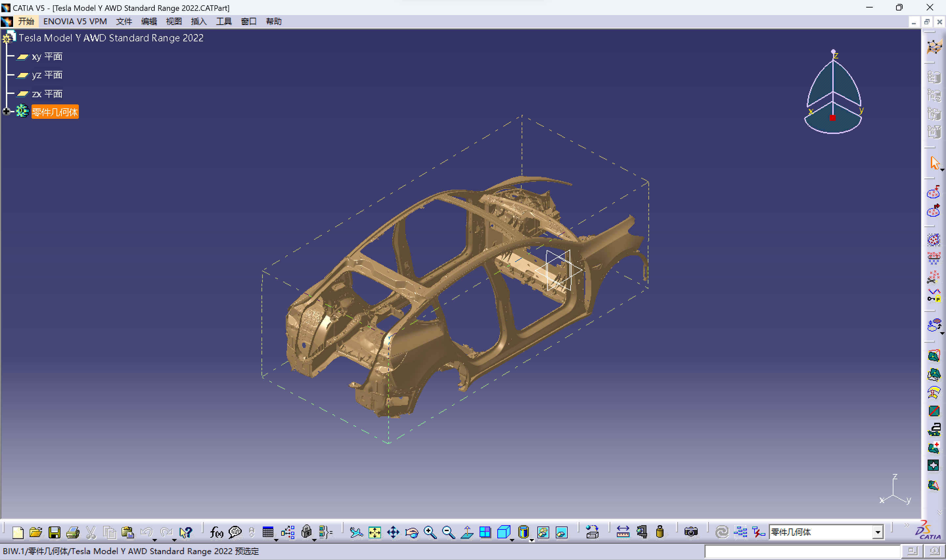This screenshot has width=946, height=560.
Task: Open the 开始 menu
Action: 26,22
